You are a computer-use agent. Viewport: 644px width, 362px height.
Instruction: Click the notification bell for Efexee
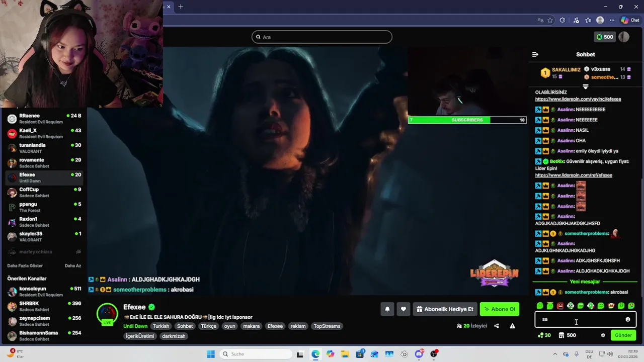coord(387,309)
